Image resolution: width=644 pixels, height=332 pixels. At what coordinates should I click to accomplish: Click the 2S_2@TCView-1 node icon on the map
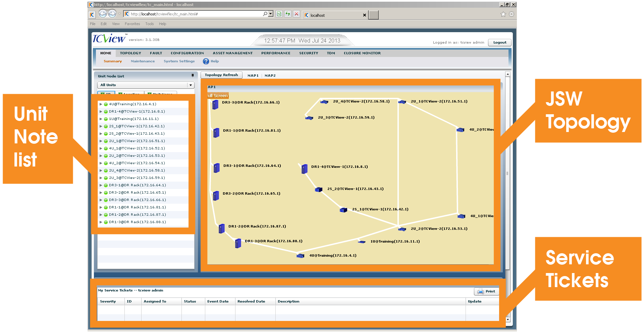[319, 190]
